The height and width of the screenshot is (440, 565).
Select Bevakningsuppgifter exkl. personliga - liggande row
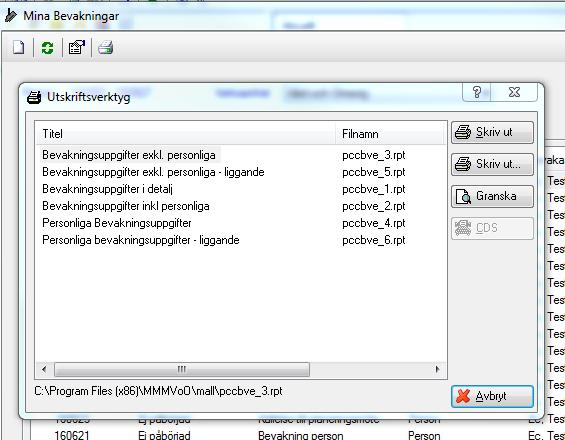coord(223,172)
